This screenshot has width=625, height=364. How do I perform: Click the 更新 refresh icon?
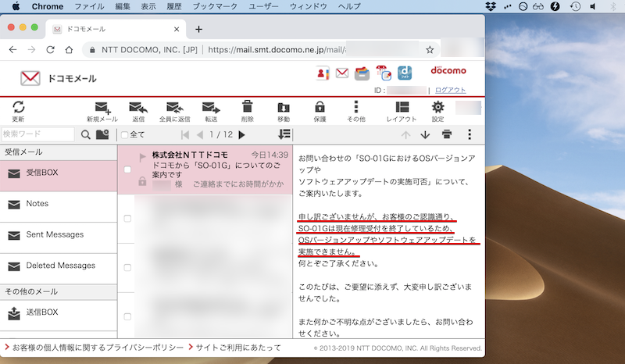pyautogui.click(x=18, y=108)
